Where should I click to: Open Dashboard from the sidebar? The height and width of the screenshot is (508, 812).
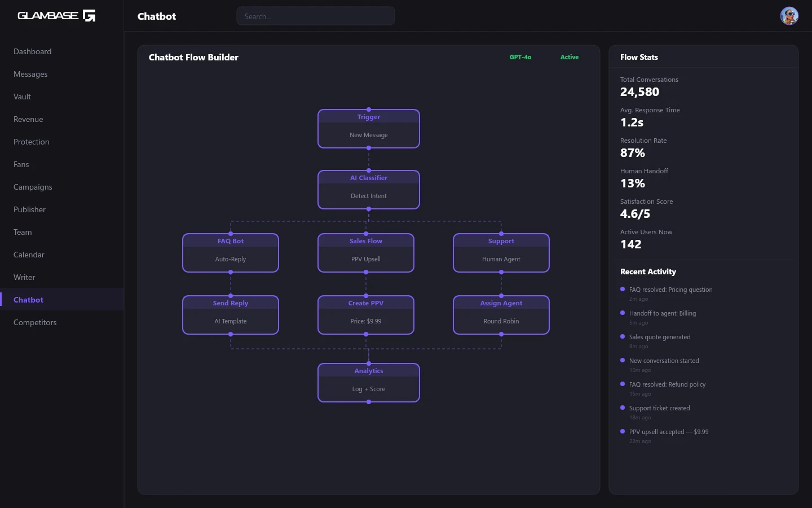point(33,51)
